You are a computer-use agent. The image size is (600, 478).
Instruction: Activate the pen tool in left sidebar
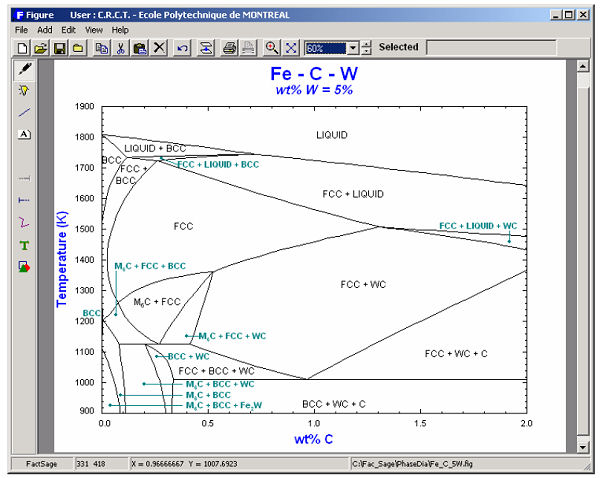click(24, 68)
